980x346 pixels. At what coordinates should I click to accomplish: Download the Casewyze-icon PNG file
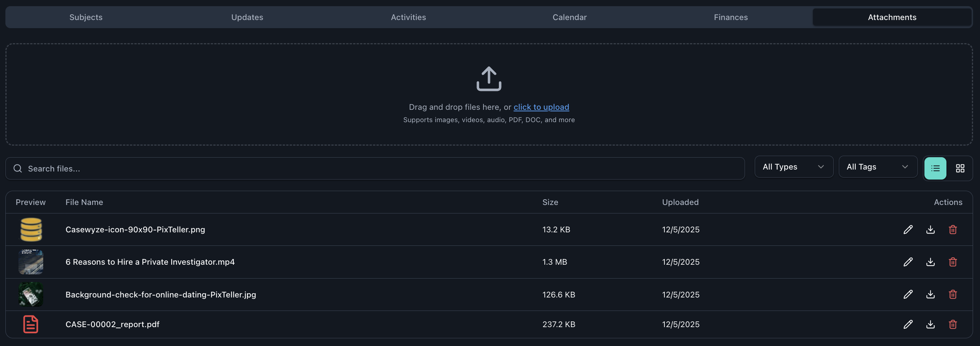930,230
